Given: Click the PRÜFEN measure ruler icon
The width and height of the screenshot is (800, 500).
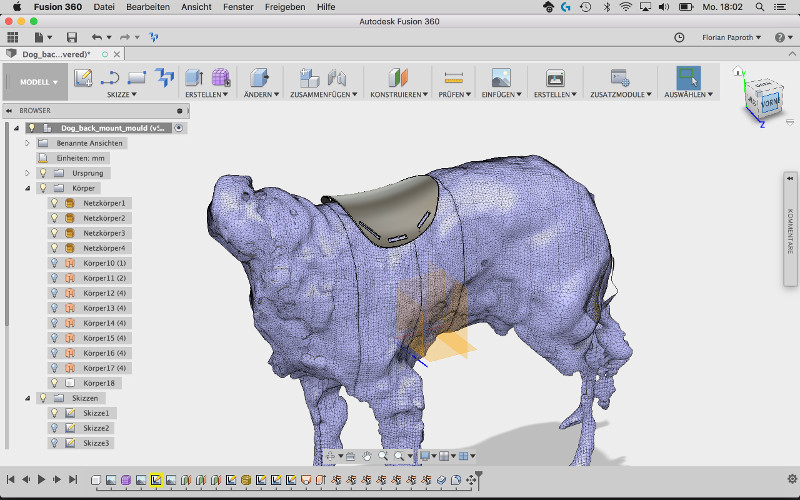Looking at the screenshot, I should tap(454, 77).
